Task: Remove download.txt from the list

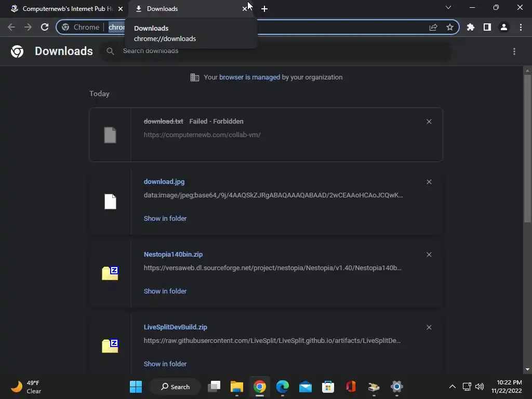Action: [x=429, y=122]
